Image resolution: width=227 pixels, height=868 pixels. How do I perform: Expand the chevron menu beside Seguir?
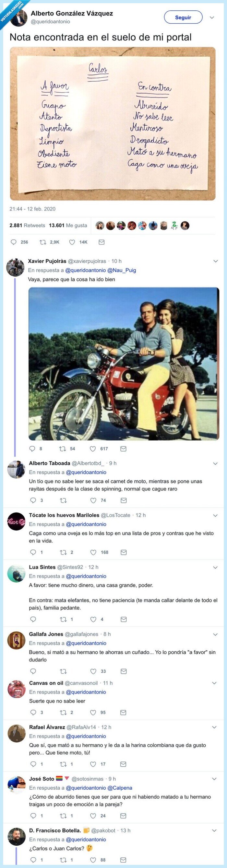click(212, 17)
